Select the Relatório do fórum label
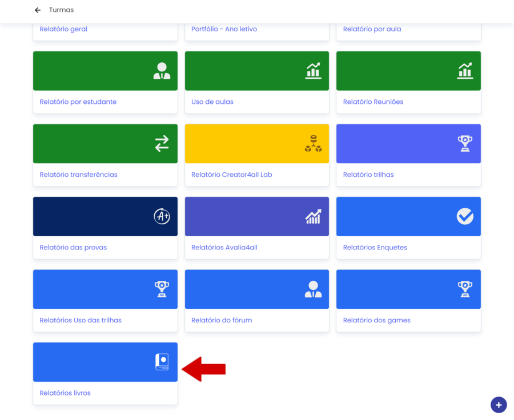 point(222,320)
